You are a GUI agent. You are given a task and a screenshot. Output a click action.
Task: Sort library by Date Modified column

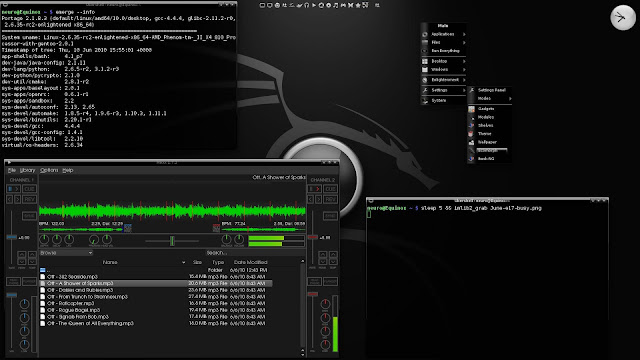251,262
